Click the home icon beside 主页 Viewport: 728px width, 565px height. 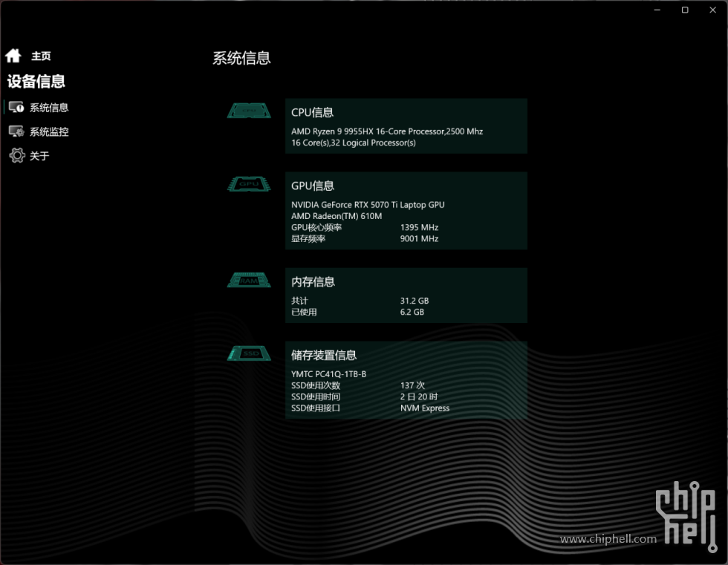click(13, 56)
